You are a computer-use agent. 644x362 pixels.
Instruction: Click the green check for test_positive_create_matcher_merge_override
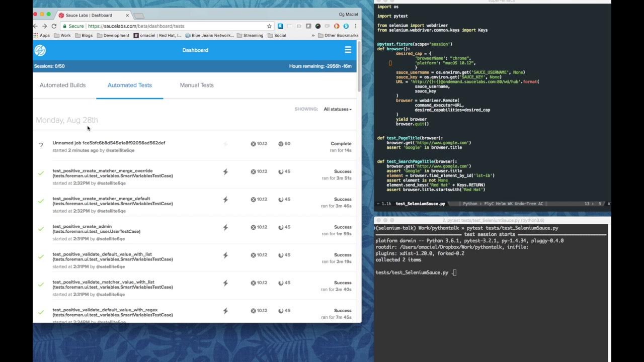[41, 173]
